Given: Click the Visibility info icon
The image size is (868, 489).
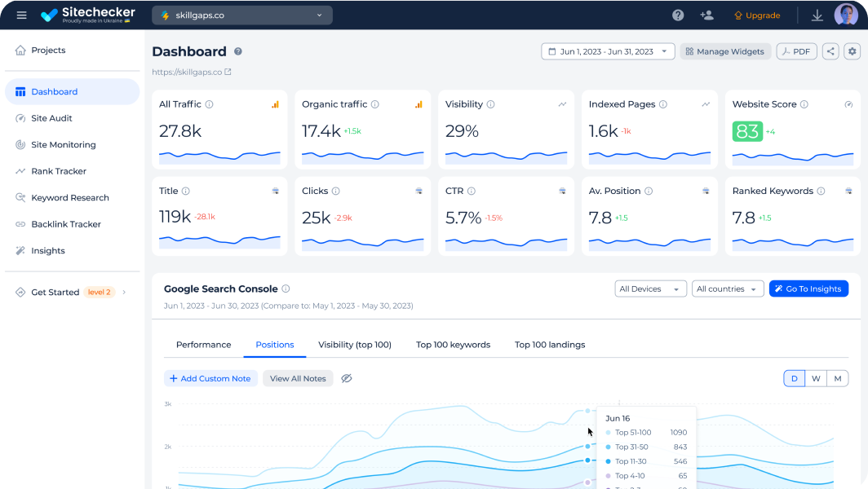Looking at the screenshot, I should (490, 104).
